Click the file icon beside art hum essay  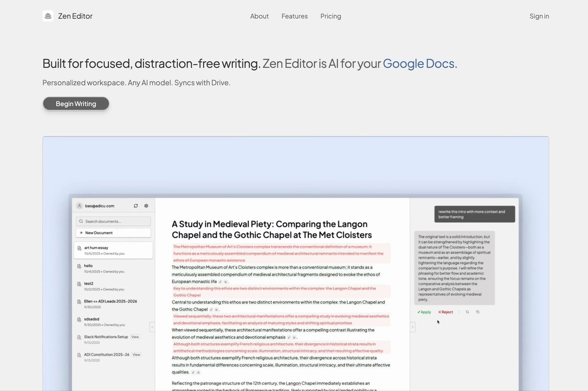[x=79, y=248]
